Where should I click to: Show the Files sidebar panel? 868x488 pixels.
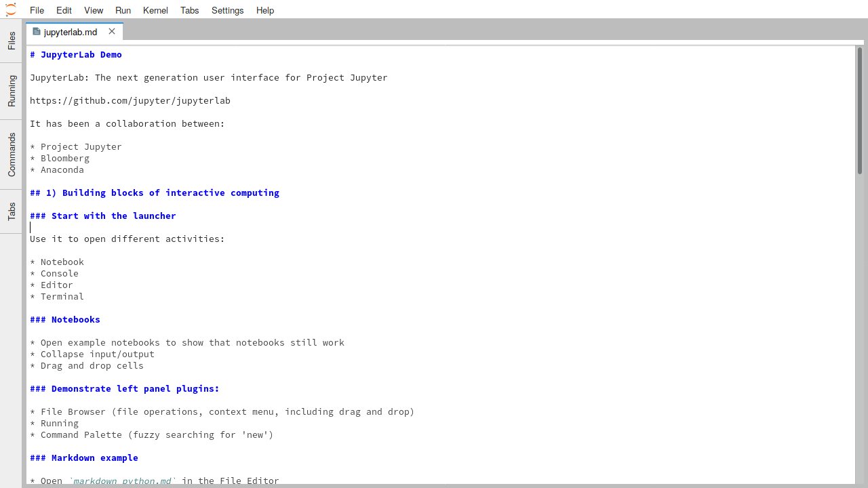(12, 41)
